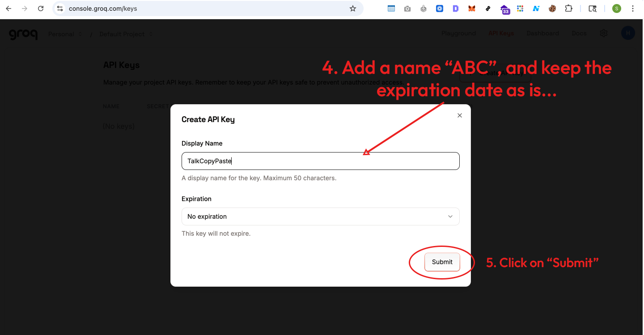Open the blue N extension icon
Image resolution: width=644 pixels, height=335 pixels.
click(x=536, y=8)
